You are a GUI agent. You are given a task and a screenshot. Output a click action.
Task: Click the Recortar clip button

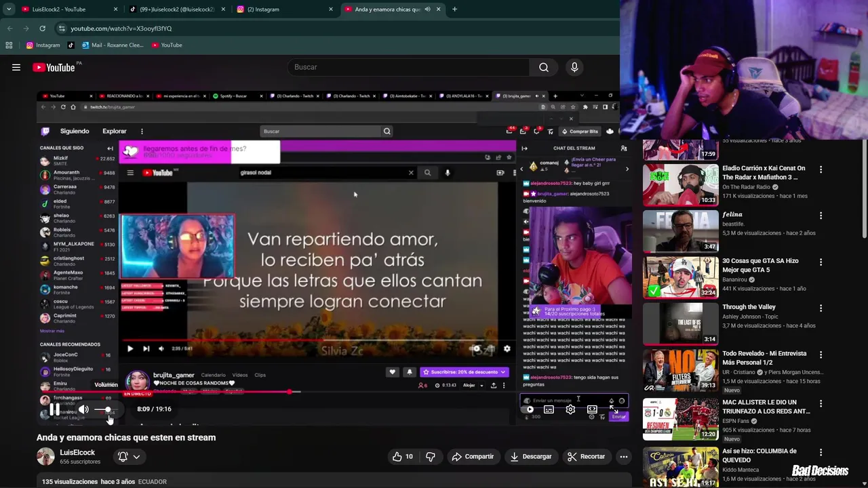coord(586,457)
